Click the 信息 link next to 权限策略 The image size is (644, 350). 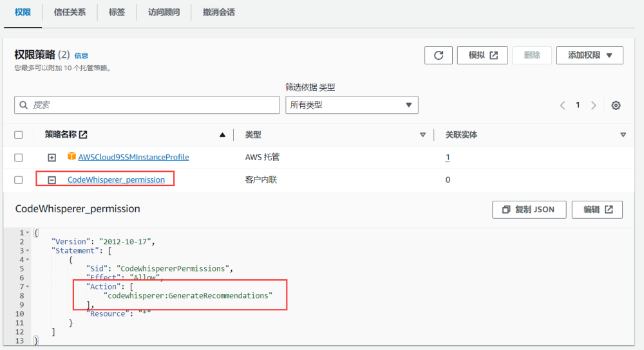click(x=81, y=55)
